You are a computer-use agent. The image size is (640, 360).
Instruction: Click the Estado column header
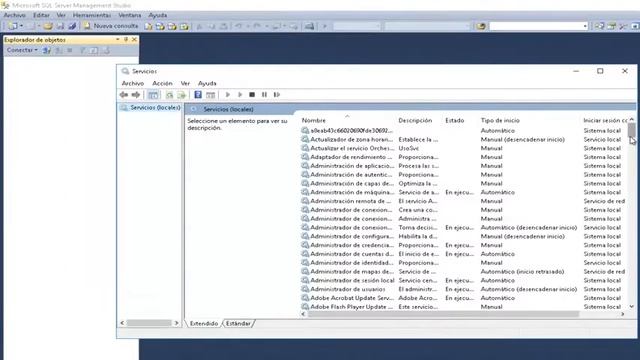455,120
